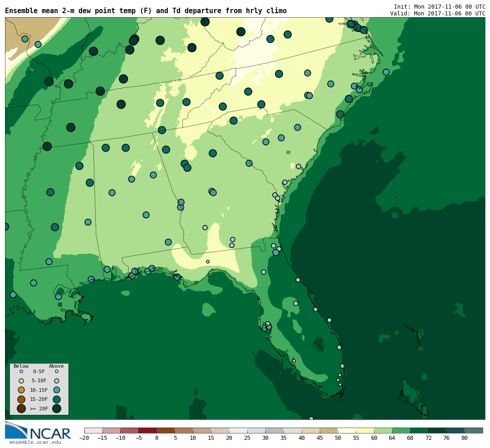Viewport: 490px width, 448px height.
Task: Pick the tan swatch between 45 and 50
Action: pyautogui.click(x=329, y=430)
